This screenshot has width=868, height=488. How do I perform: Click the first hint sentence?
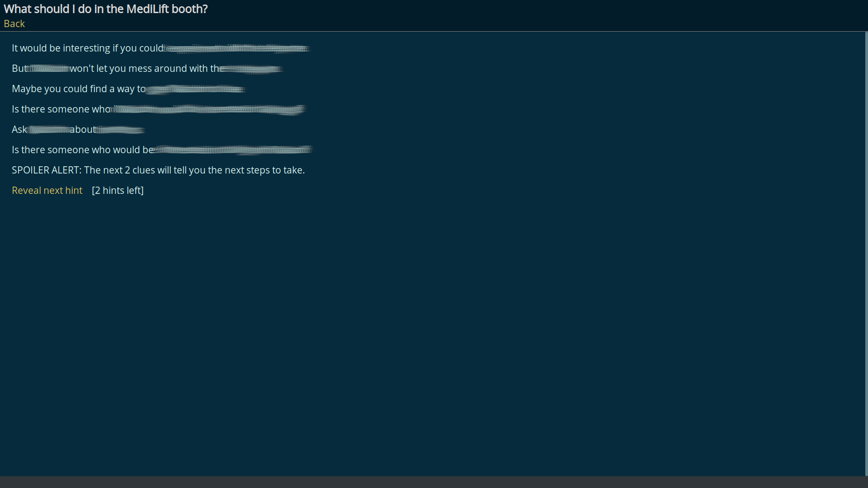click(x=160, y=48)
